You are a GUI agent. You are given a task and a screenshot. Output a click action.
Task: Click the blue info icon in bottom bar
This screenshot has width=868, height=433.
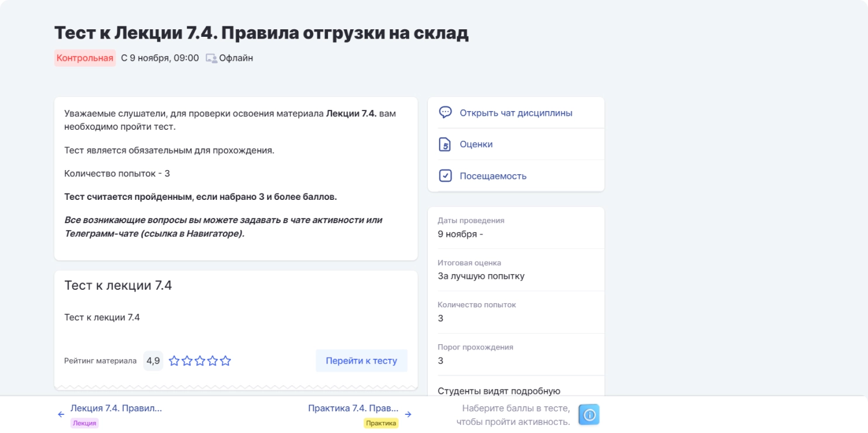pyautogui.click(x=589, y=415)
